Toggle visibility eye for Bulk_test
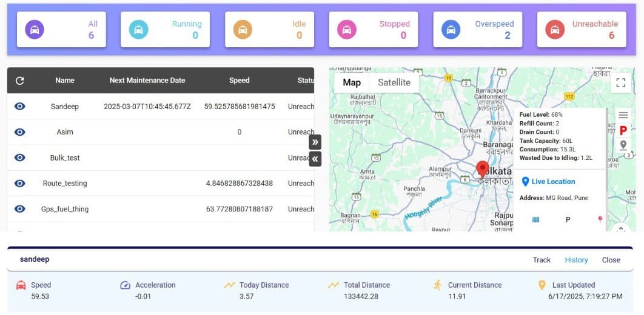 click(x=20, y=157)
